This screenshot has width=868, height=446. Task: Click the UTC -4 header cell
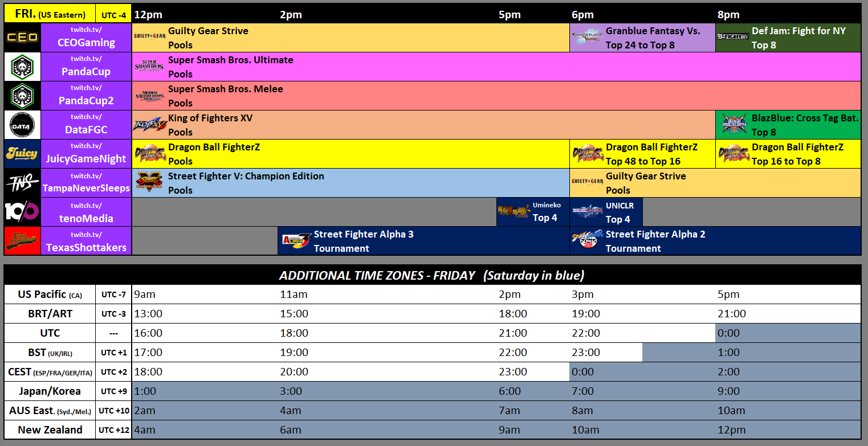coord(113,13)
